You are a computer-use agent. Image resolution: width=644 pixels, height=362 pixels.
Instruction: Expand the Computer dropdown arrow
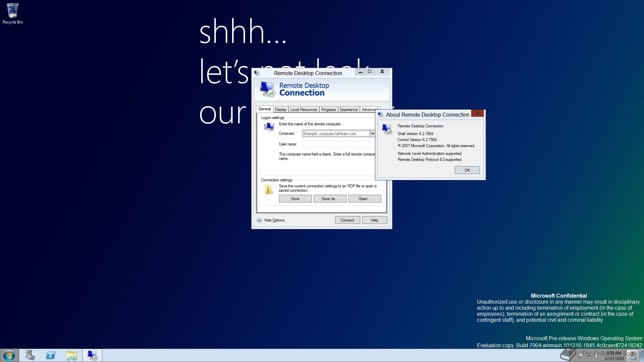pyautogui.click(x=372, y=134)
